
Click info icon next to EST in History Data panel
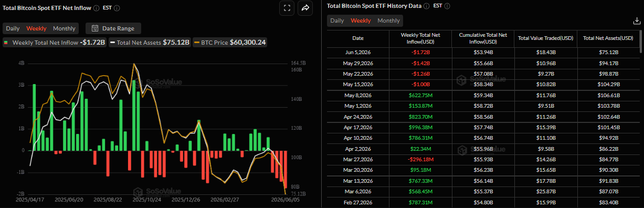click(x=447, y=6)
